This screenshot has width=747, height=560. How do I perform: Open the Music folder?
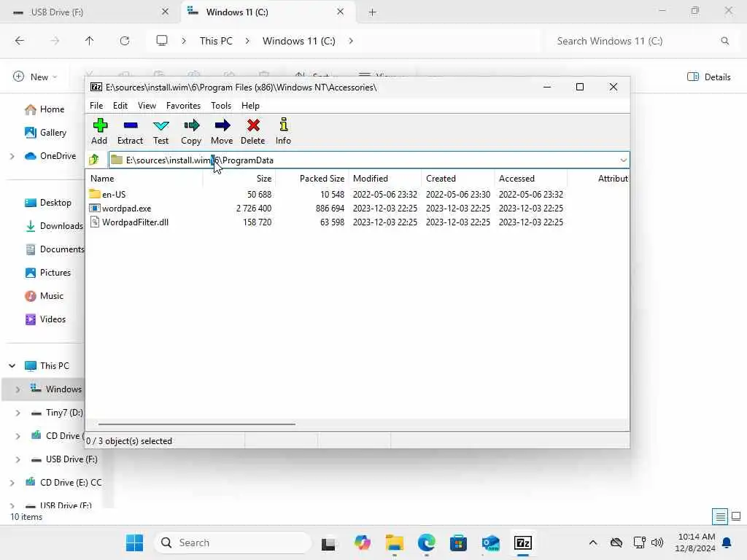click(x=44, y=296)
